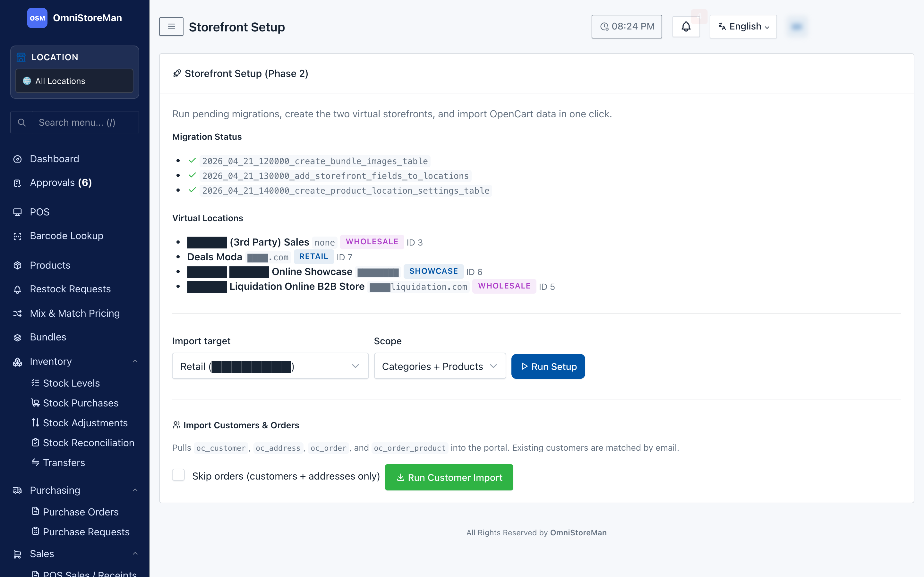
Task: Click the Bundles layers icon
Action: coord(18,338)
